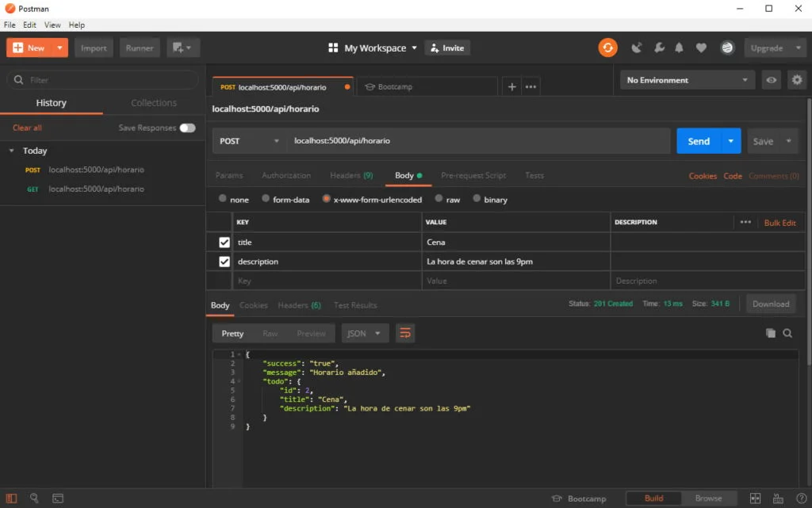This screenshot has width=812, height=508.
Task: Open the wrench settings icon
Action: (659, 48)
